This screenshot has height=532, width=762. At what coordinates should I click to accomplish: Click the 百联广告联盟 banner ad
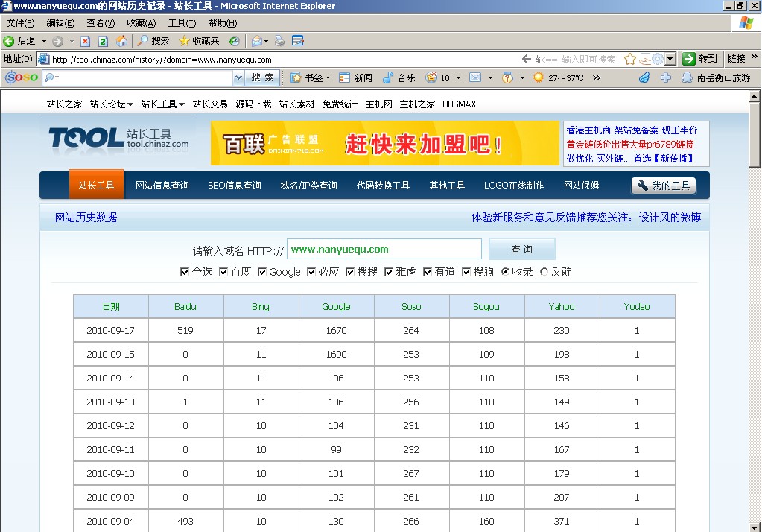[385, 143]
